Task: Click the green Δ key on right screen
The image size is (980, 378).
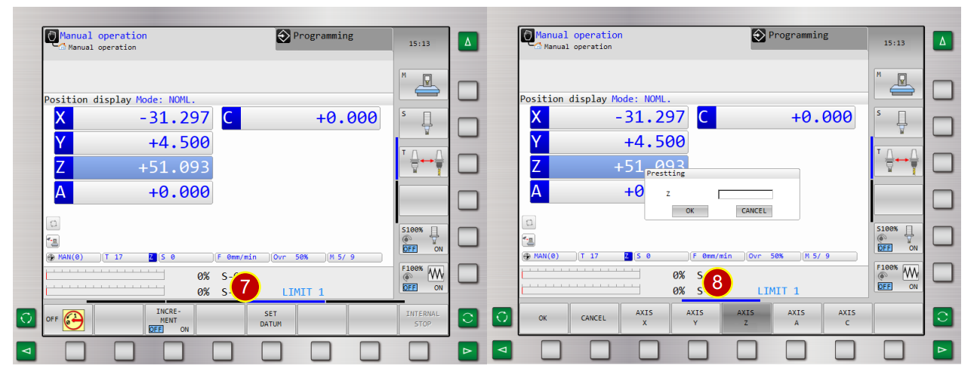Action: coord(942,41)
